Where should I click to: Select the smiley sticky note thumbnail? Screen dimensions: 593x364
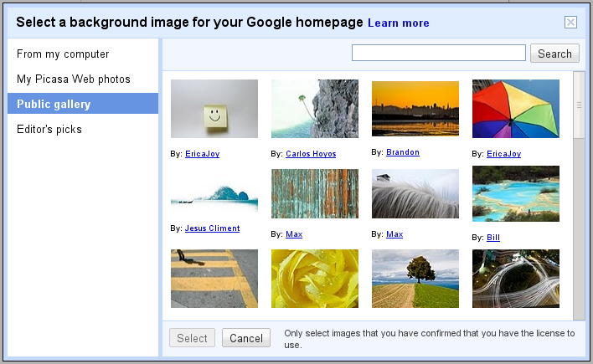[x=214, y=109]
